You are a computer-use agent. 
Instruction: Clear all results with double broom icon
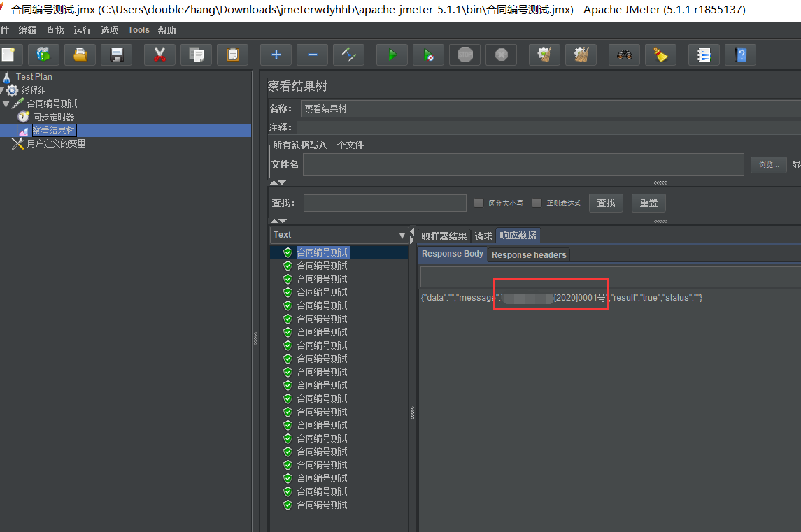coord(581,55)
